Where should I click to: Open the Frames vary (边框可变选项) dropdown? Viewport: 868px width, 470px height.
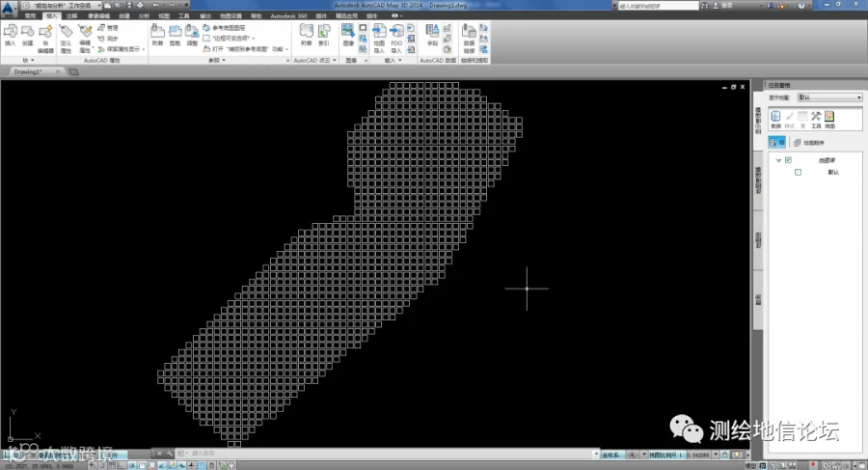[230, 39]
